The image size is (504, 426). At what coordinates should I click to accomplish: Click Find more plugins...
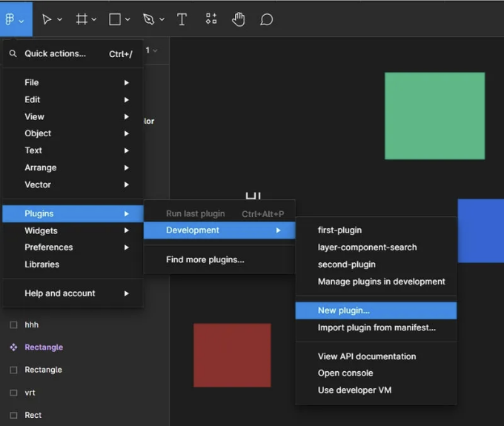click(x=219, y=259)
